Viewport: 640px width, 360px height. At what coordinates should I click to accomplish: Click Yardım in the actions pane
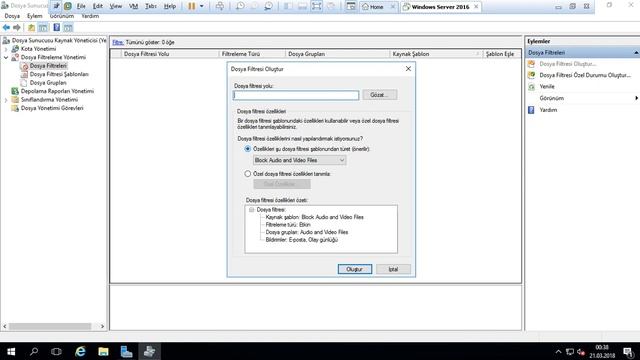[x=548, y=110]
